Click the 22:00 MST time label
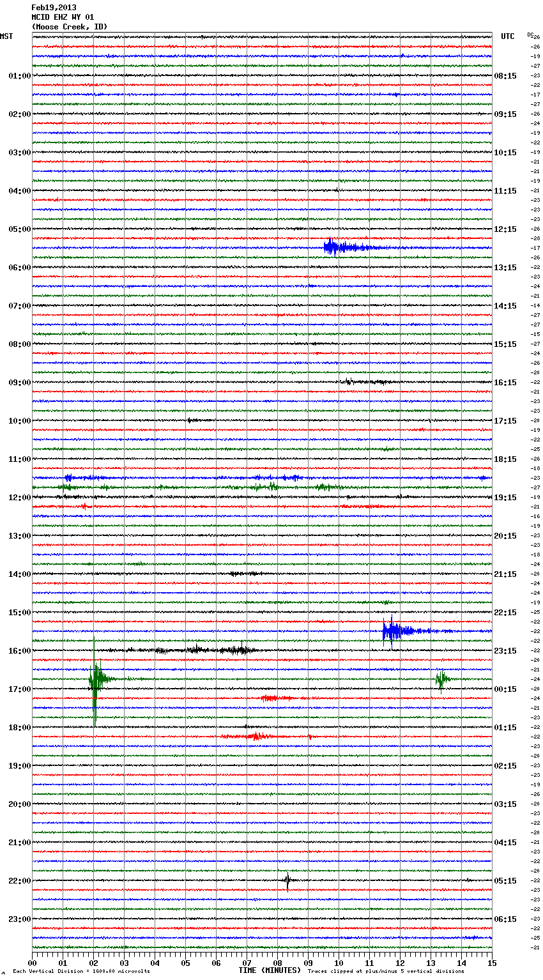The image size is (543, 980). 19,881
